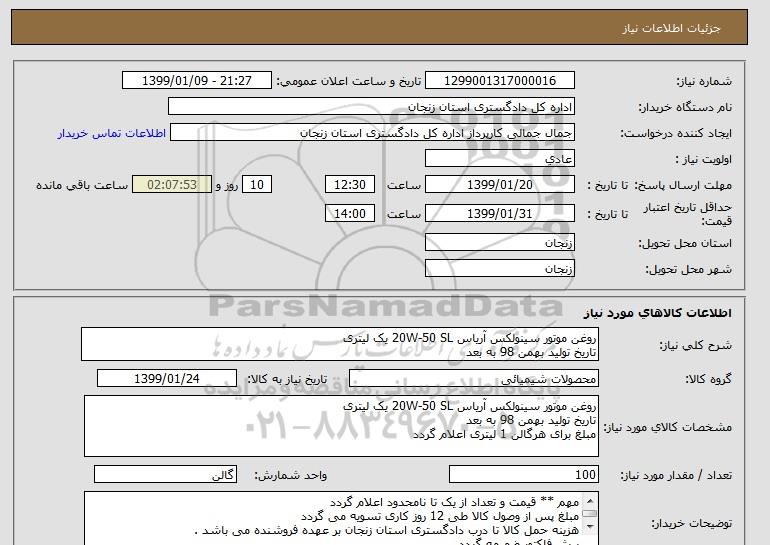The height and width of the screenshot is (545, 770).
Task: Click buyer note line هزینه حمل کالا
Action: (387, 530)
